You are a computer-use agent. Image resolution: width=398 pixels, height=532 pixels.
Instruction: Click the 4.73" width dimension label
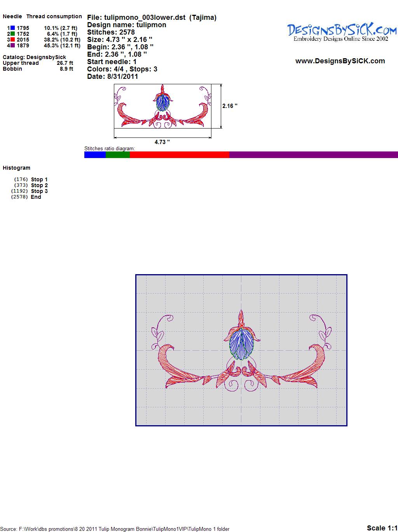click(x=162, y=142)
